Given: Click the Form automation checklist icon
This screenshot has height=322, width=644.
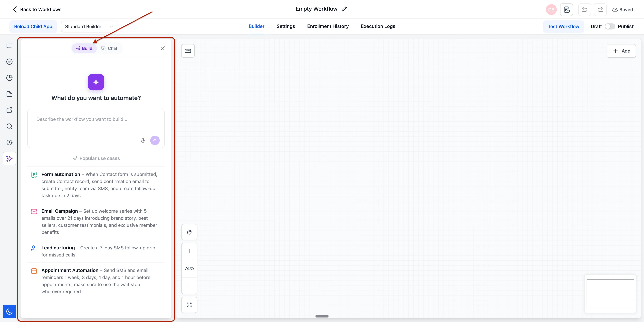Looking at the screenshot, I should 34,175.
